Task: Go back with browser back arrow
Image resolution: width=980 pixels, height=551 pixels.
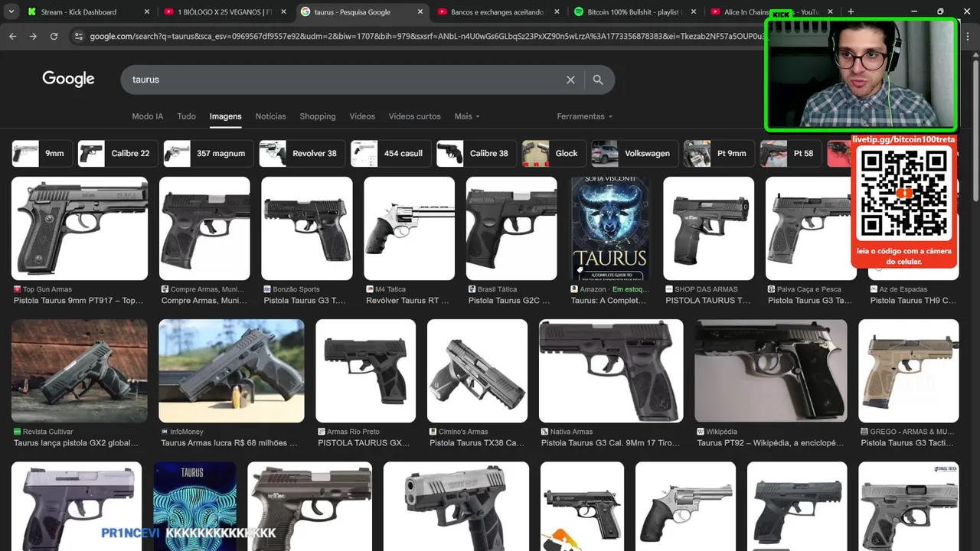Action: pyautogui.click(x=12, y=36)
